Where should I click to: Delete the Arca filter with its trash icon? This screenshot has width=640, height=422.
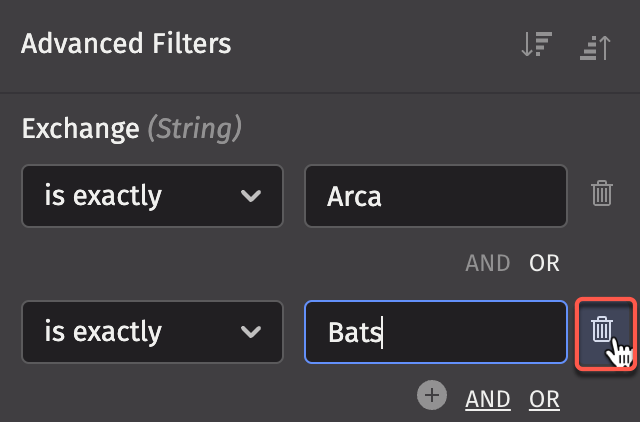click(x=601, y=194)
